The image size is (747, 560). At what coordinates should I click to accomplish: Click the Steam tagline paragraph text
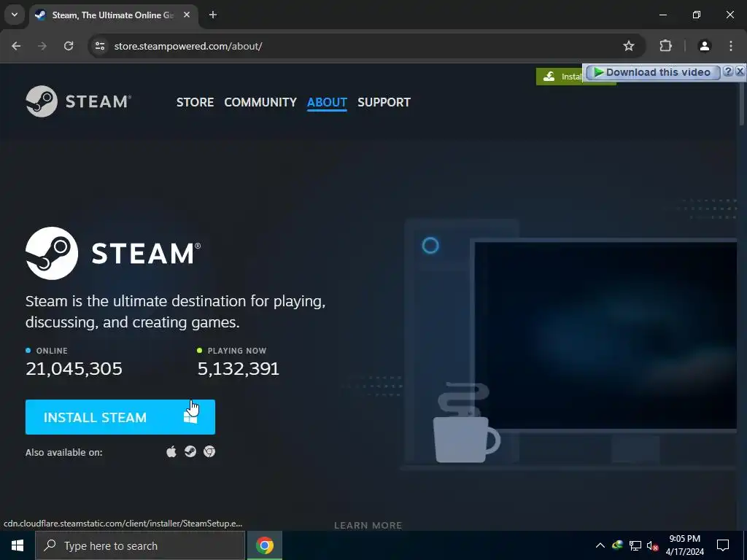point(175,311)
